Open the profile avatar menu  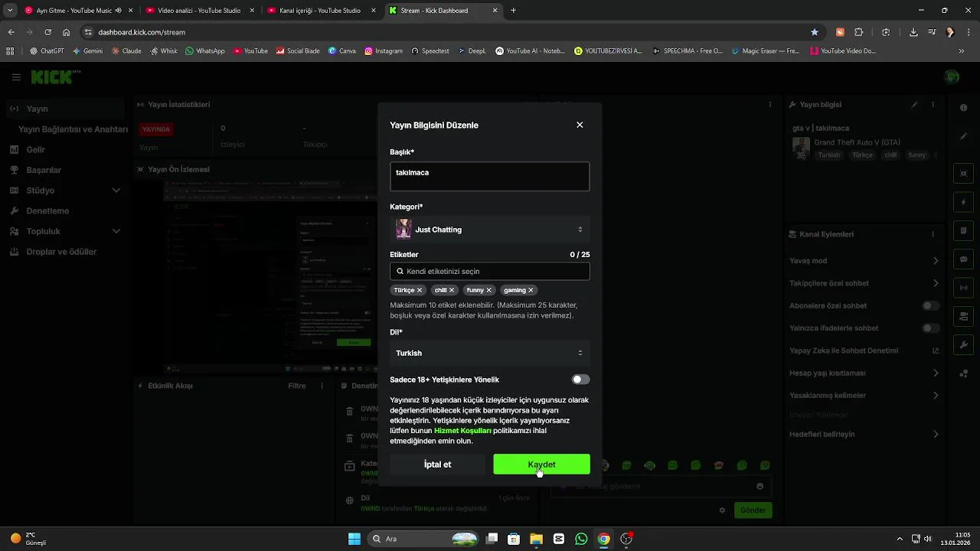pyautogui.click(x=952, y=77)
